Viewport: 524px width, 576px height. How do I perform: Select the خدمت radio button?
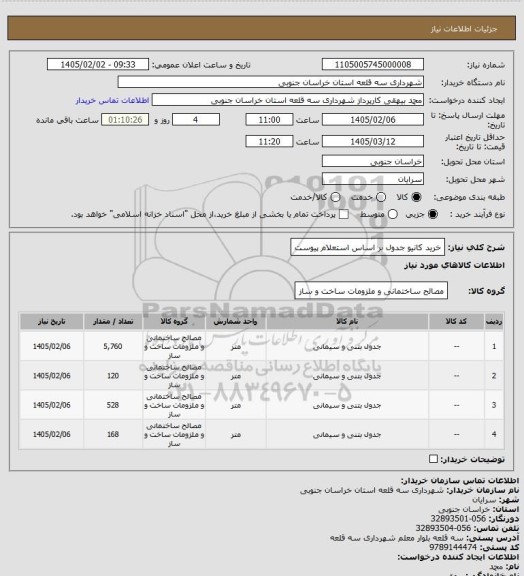[381, 197]
